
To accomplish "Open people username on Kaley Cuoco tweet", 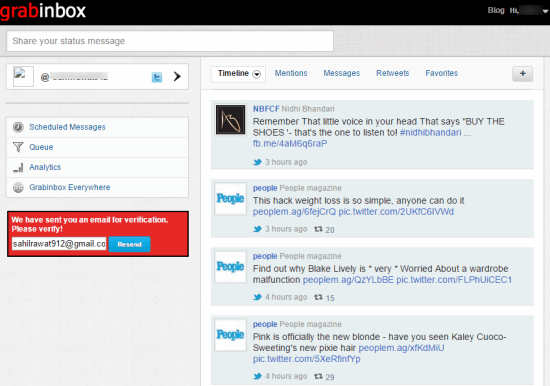I will point(265,324).
